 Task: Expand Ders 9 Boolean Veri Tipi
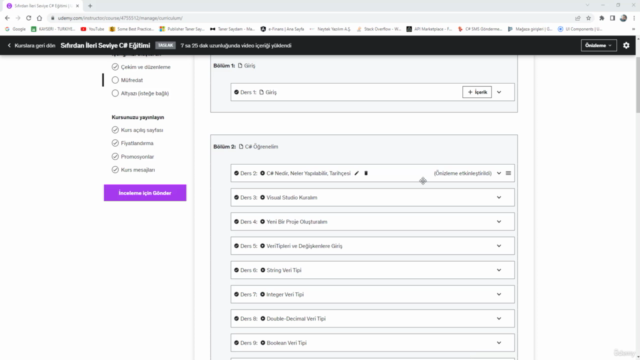click(499, 343)
